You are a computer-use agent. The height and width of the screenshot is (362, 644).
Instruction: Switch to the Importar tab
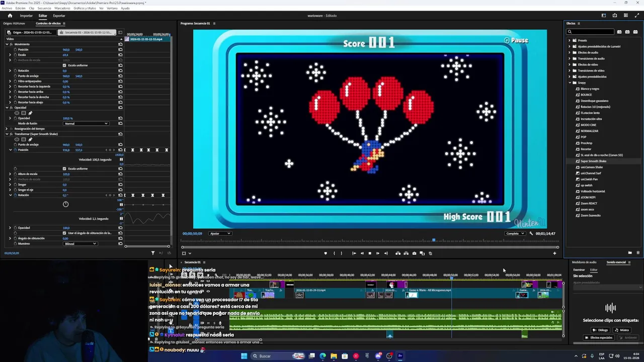coord(26,16)
